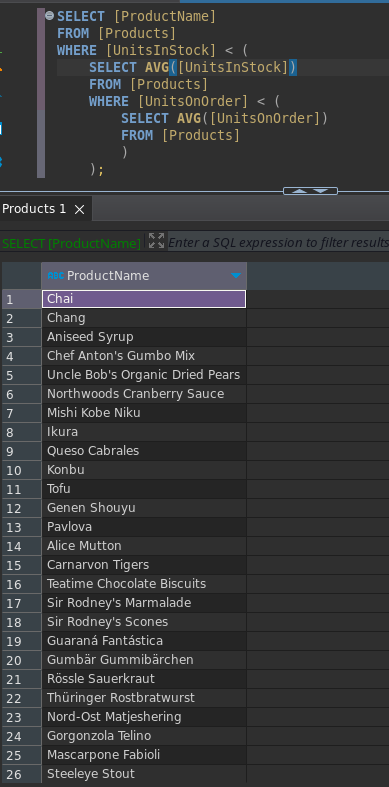Select the Steeleye Stout cell
This screenshot has width=389, height=787.
coord(144,774)
